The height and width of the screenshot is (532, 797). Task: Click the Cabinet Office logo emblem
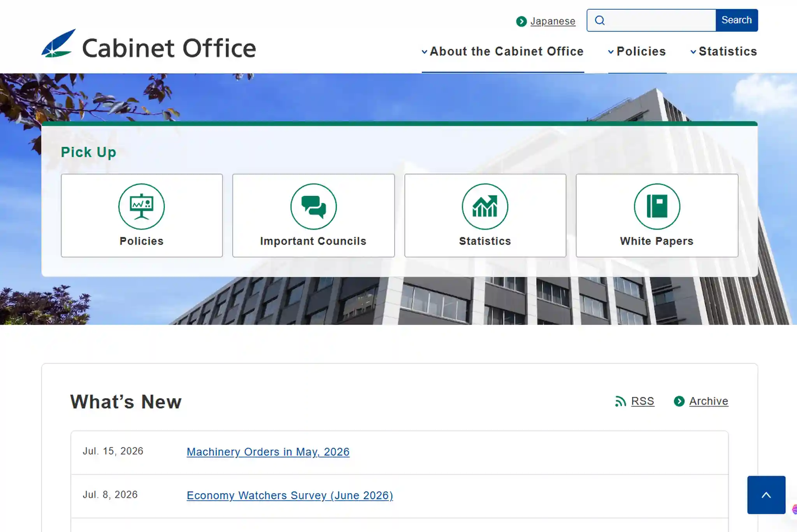(x=58, y=43)
